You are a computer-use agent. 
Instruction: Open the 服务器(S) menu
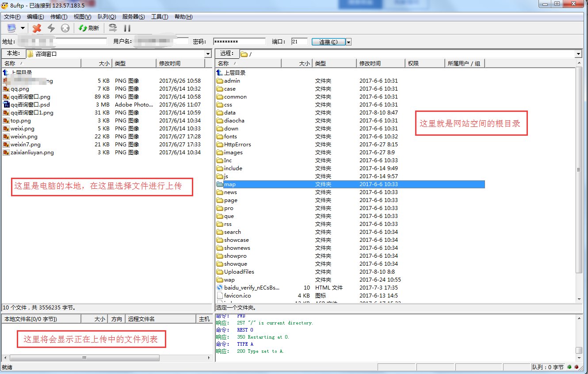134,17
